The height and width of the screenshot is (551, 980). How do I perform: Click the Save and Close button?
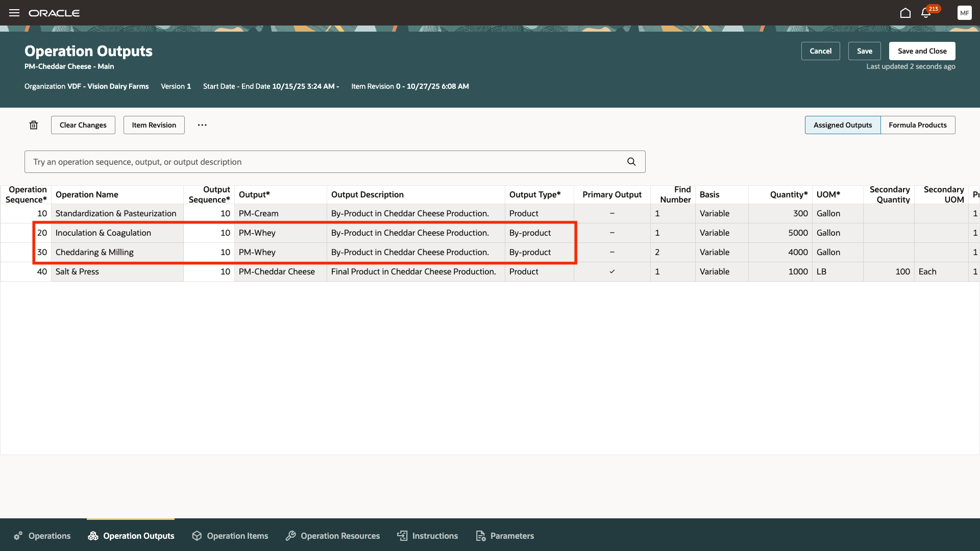point(922,51)
